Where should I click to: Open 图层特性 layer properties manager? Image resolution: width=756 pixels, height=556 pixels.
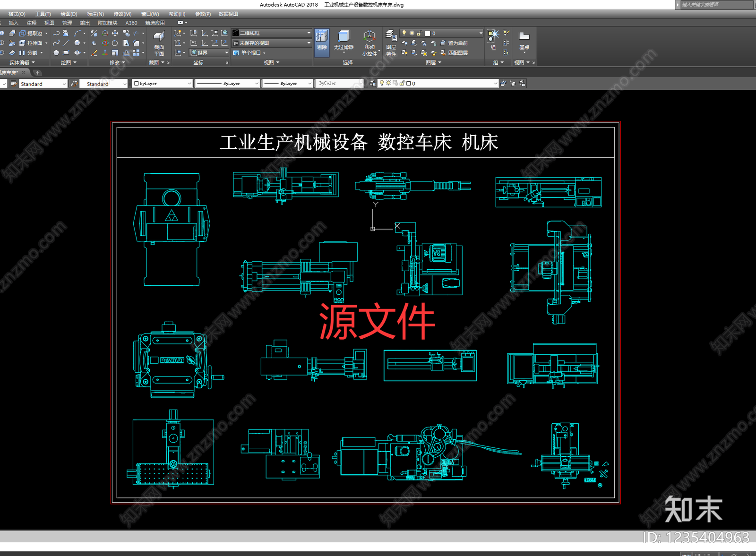(x=391, y=43)
